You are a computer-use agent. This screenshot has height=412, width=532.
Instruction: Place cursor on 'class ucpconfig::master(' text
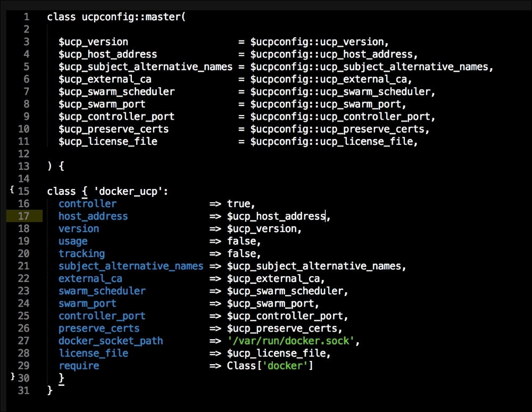coord(116,17)
